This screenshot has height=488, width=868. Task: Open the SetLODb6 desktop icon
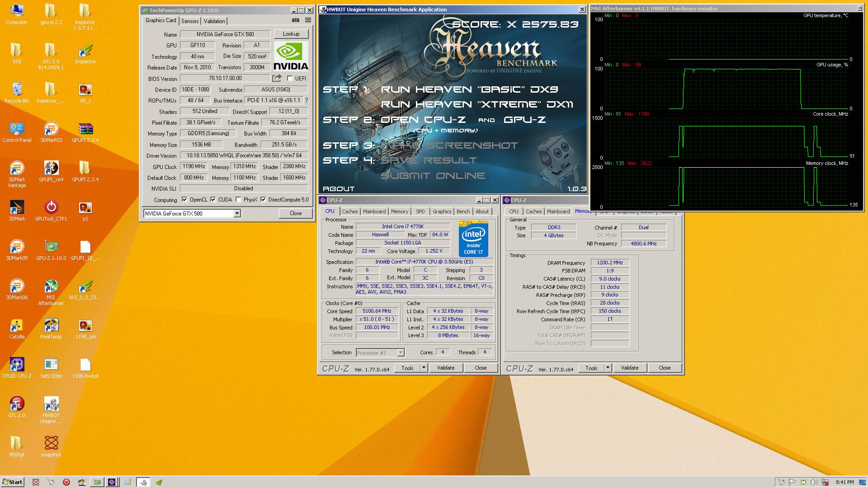coord(51,368)
